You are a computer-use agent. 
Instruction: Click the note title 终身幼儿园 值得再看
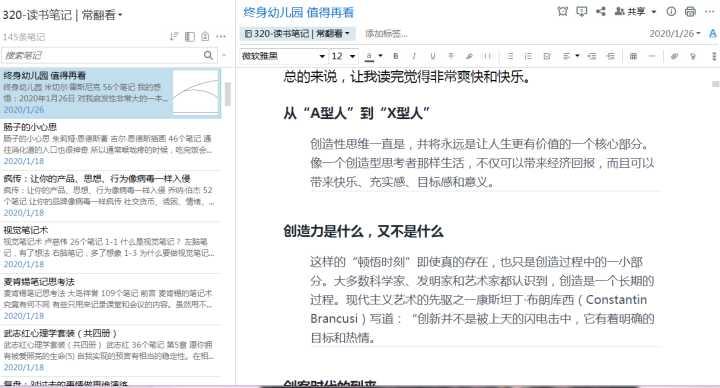pos(298,12)
